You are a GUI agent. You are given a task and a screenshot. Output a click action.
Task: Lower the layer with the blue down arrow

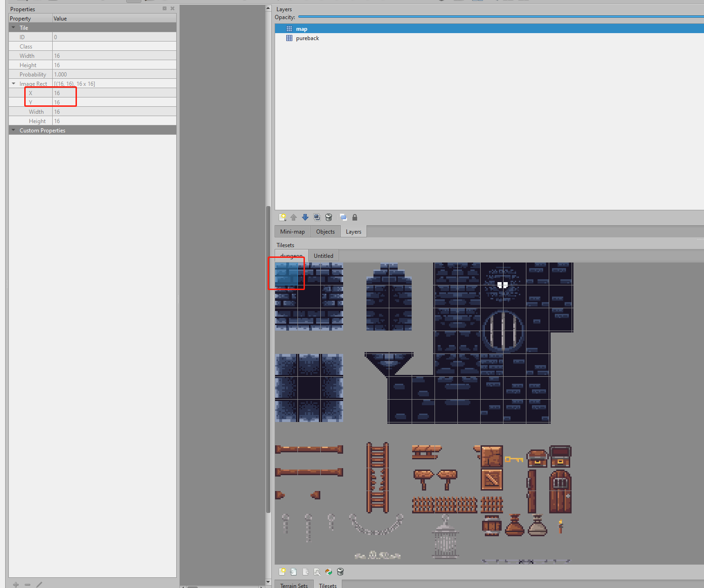[x=305, y=217]
